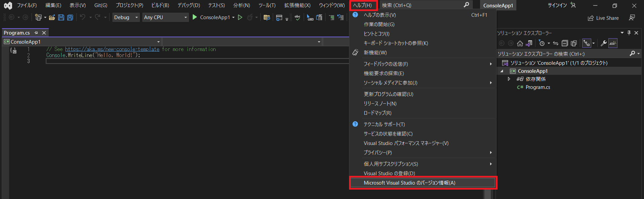Expand the 依存関係 tree node
The height and width of the screenshot is (199, 644).
[509, 79]
